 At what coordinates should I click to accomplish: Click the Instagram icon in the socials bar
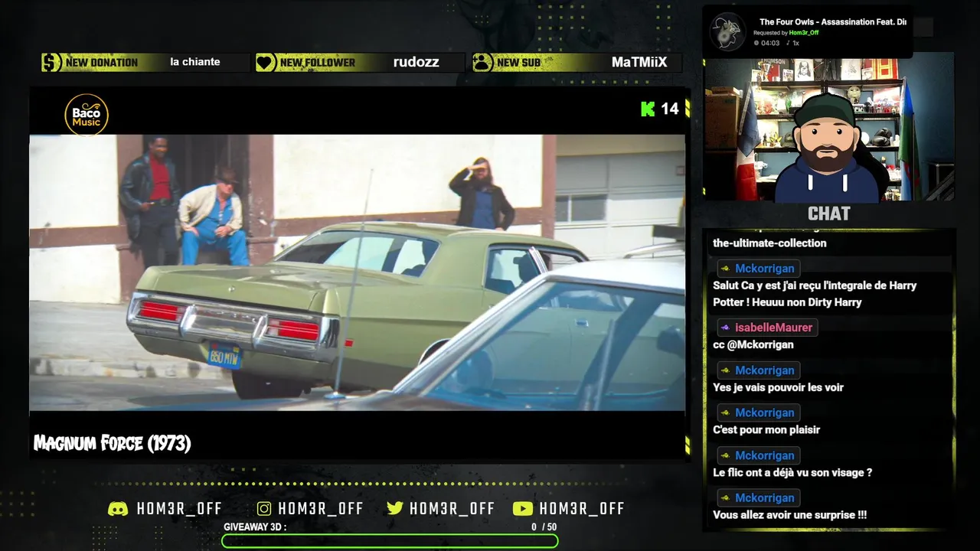[264, 509]
